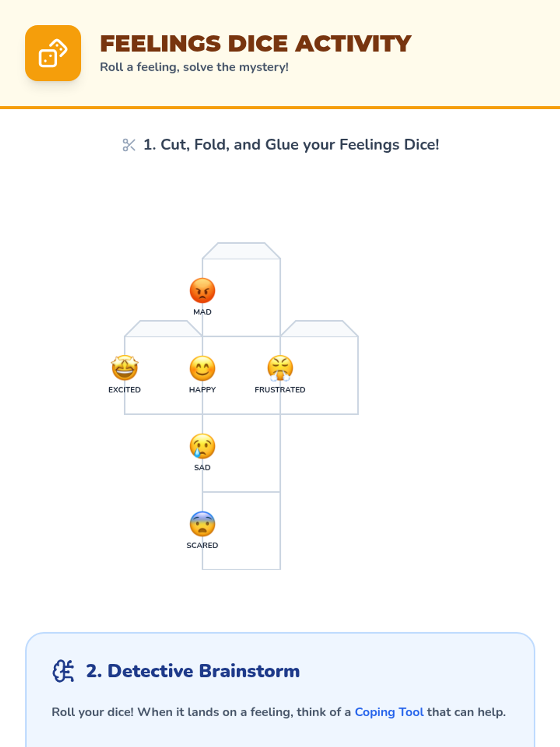Click the mad face emoji
Screen dimensions: 560x747
tap(202, 290)
